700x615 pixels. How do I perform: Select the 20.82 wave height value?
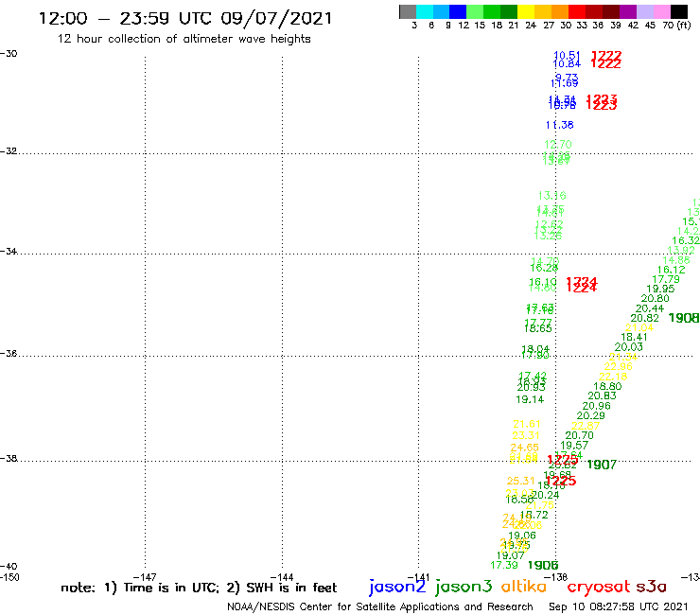[x=644, y=318]
